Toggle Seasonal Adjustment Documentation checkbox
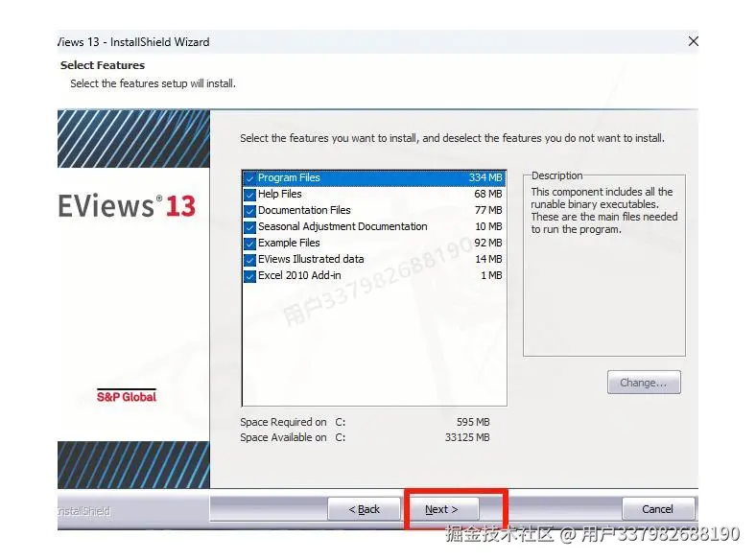Screen dimensions: 756x560 tap(249, 227)
